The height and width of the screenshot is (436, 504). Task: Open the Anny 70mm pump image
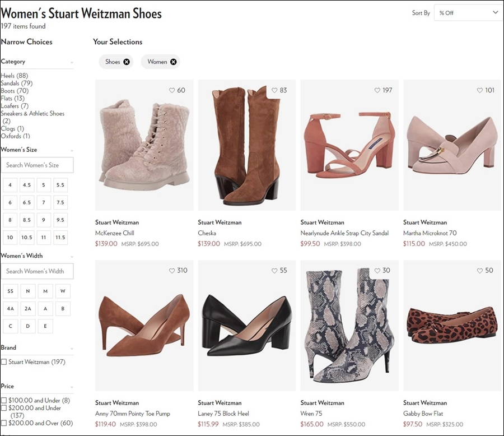click(x=144, y=326)
